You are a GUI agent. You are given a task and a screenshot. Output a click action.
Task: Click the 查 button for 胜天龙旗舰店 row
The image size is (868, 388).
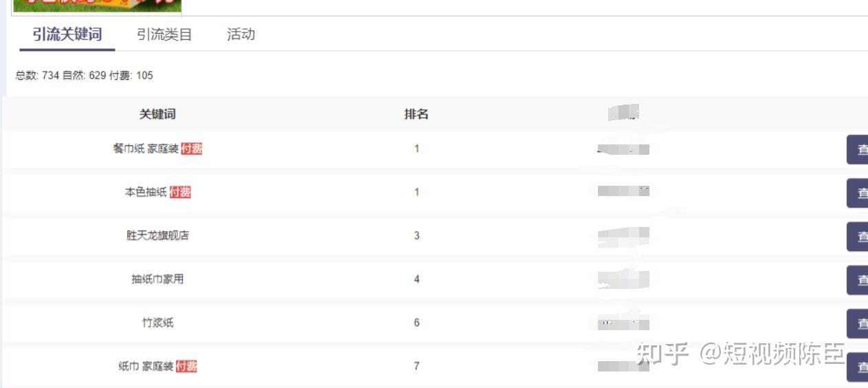(857, 237)
